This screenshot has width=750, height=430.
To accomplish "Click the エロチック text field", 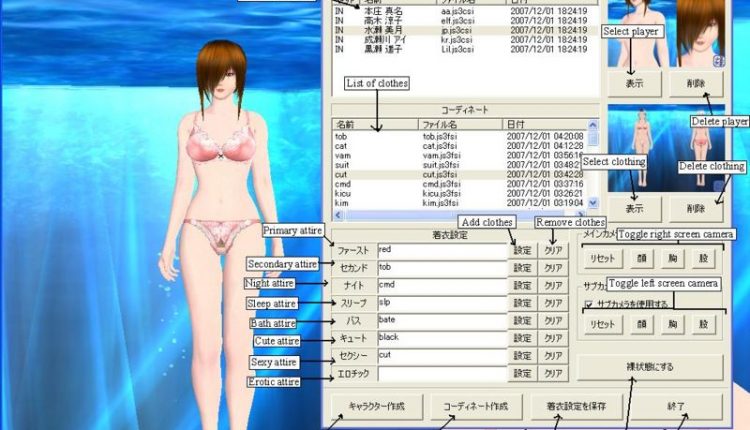I will (442, 373).
